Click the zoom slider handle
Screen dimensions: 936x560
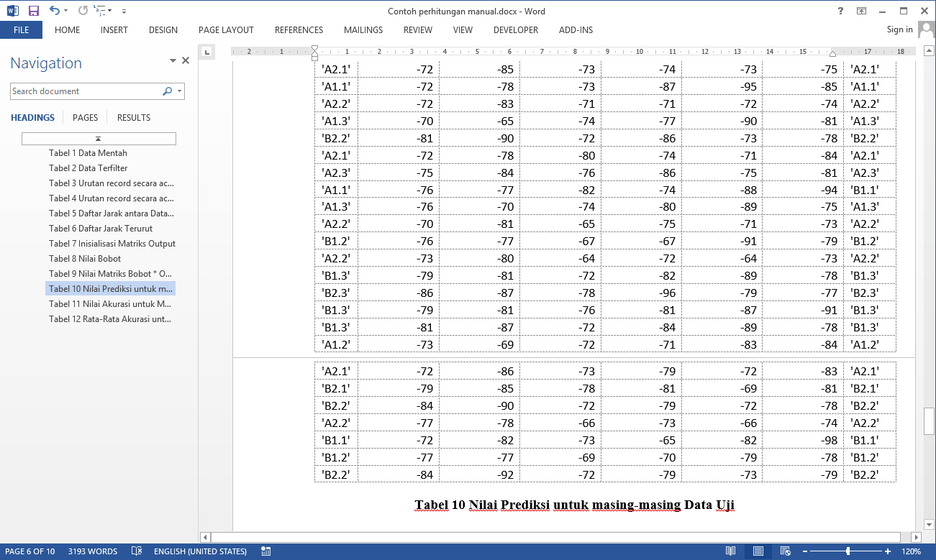(x=848, y=551)
